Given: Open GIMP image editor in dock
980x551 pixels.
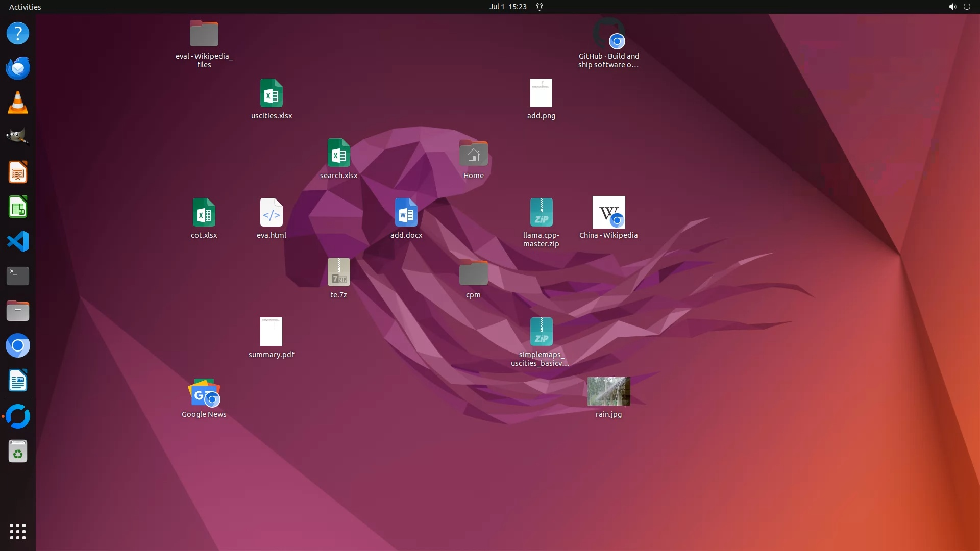Looking at the screenshot, I should pos(18,137).
